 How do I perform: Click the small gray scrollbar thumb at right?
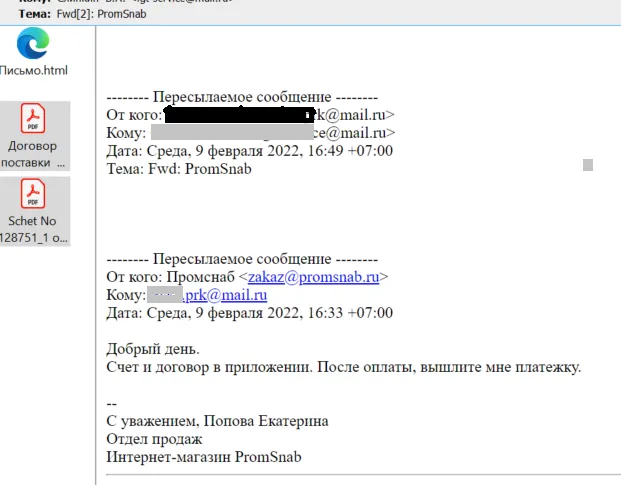(588, 165)
